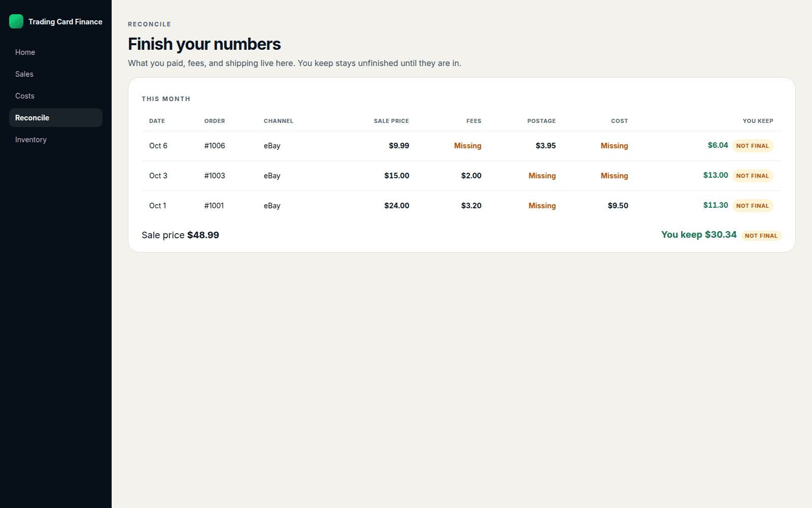Click the $9.50 cost value
This screenshot has height=508, width=812.
pos(618,206)
